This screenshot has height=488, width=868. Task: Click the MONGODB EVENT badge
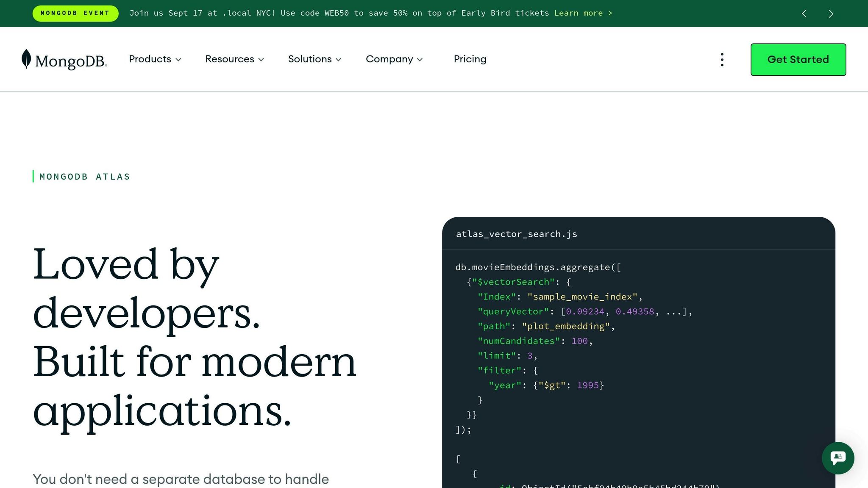point(75,13)
